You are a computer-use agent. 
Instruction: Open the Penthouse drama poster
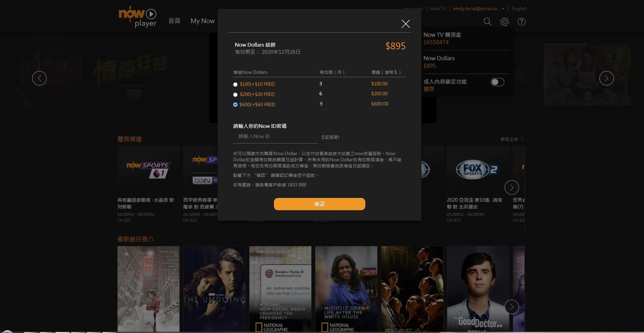(412, 289)
